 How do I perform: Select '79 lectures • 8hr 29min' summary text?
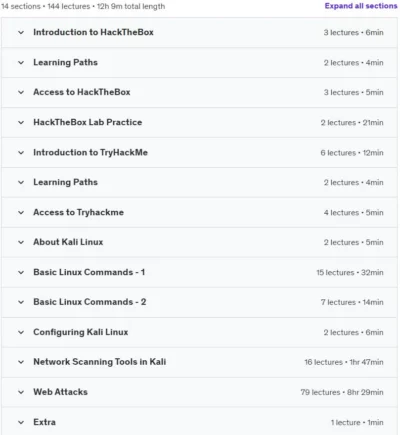tap(342, 392)
